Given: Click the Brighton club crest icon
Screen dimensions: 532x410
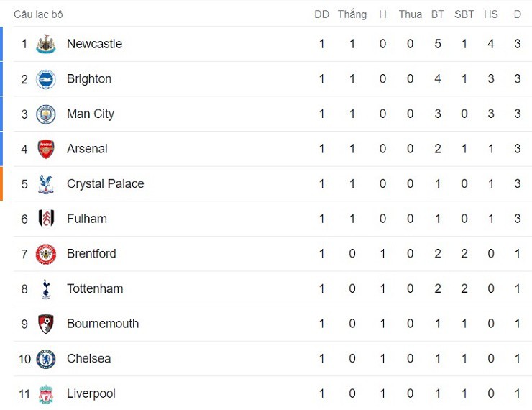Looking at the screenshot, I should point(46,79).
